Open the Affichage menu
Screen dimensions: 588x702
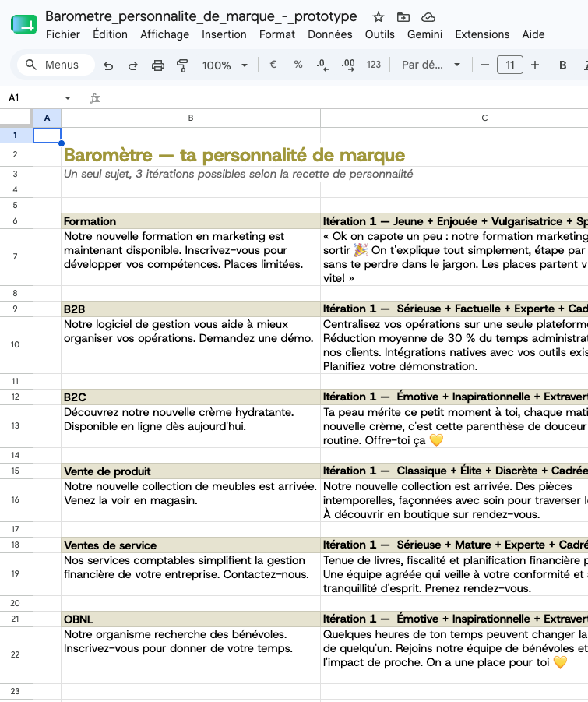coord(164,34)
